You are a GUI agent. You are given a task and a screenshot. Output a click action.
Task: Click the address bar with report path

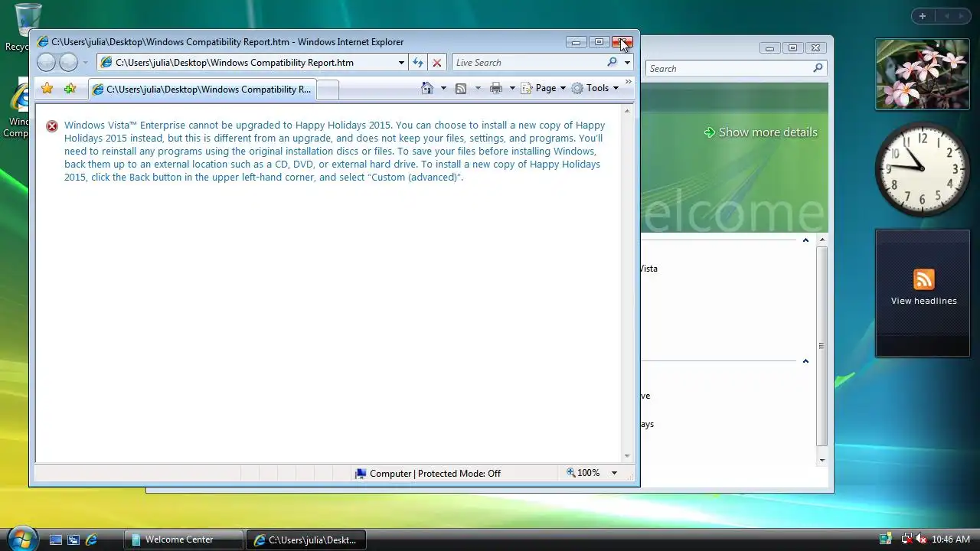pyautogui.click(x=247, y=63)
